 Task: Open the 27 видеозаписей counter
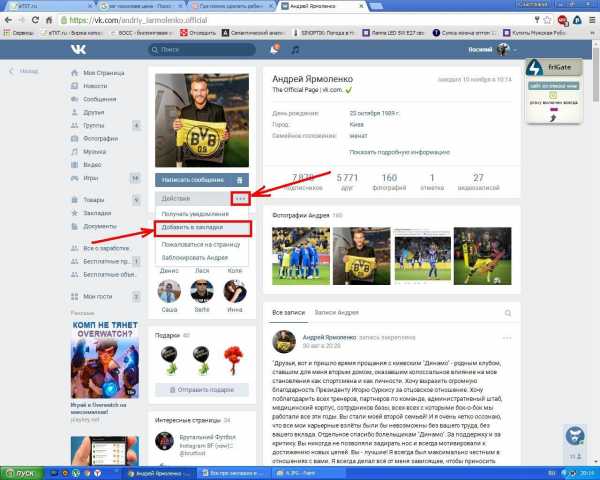tap(478, 182)
